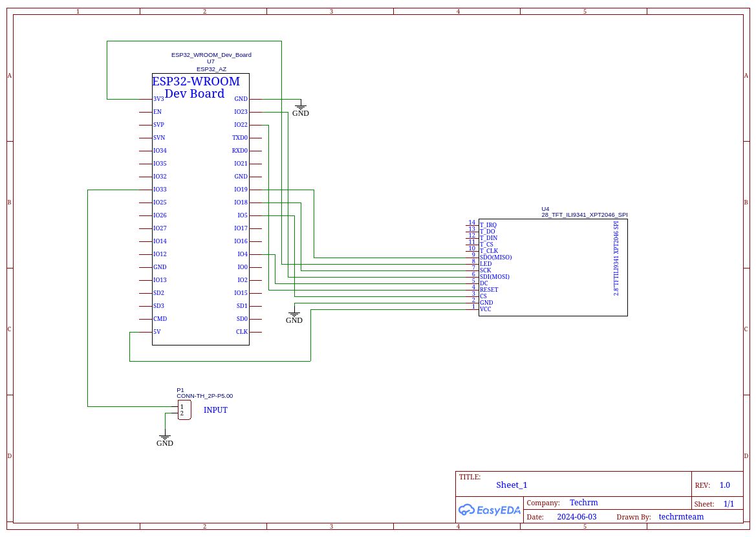Image resolution: width=756 pixels, height=537 pixels.
Task: Select the P1 two-pin connector symbol
Action: 184,410
